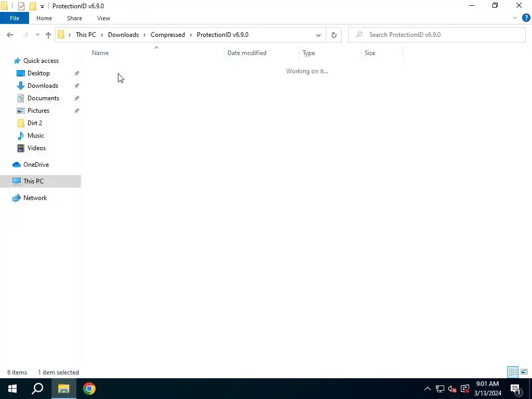Viewport: 532px width, 399px height.
Task: Select Network in the navigation pane
Action: (x=35, y=198)
